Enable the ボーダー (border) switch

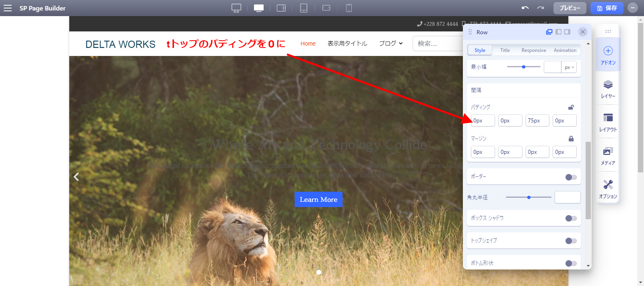[x=571, y=177]
